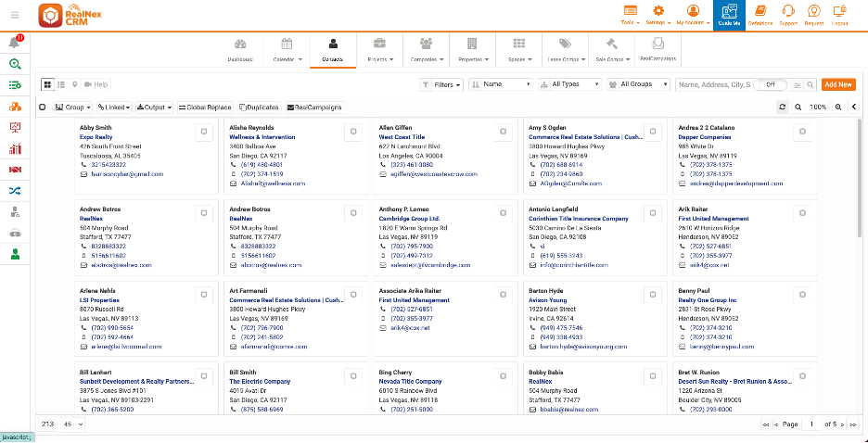The image size is (868, 443).
Task: Open the All Groups dropdown
Action: [638, 84]
